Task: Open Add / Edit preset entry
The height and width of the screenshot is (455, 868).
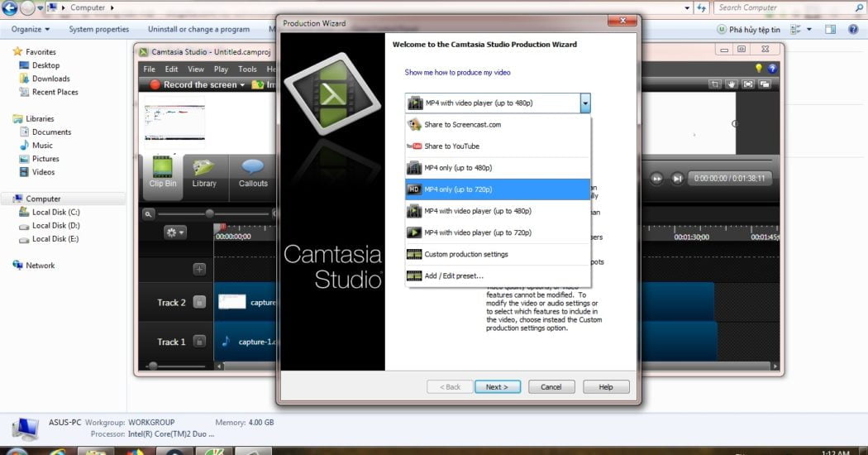Action: [498, 276]
